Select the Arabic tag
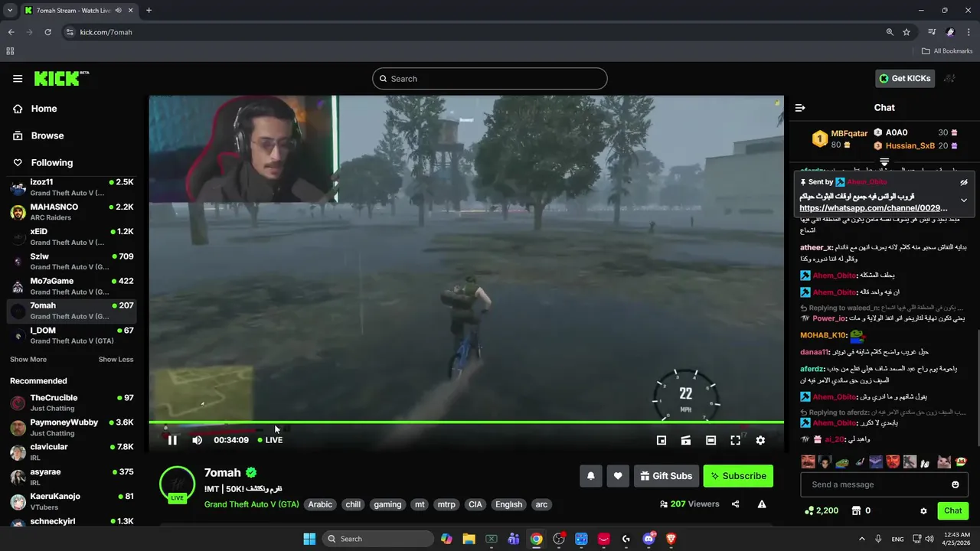The height and width of the screenshot is (551, 980). [x=320, y=504]
